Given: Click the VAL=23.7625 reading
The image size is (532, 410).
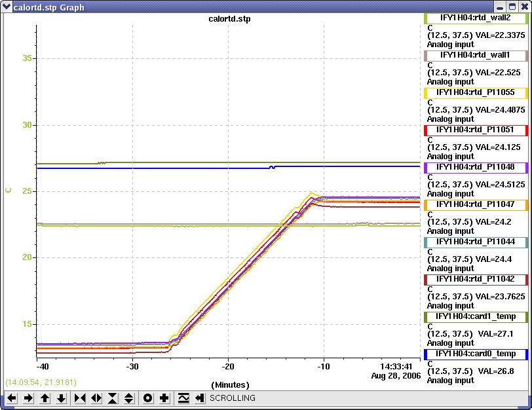Looking at the screenshot, I should coord(500,297).
